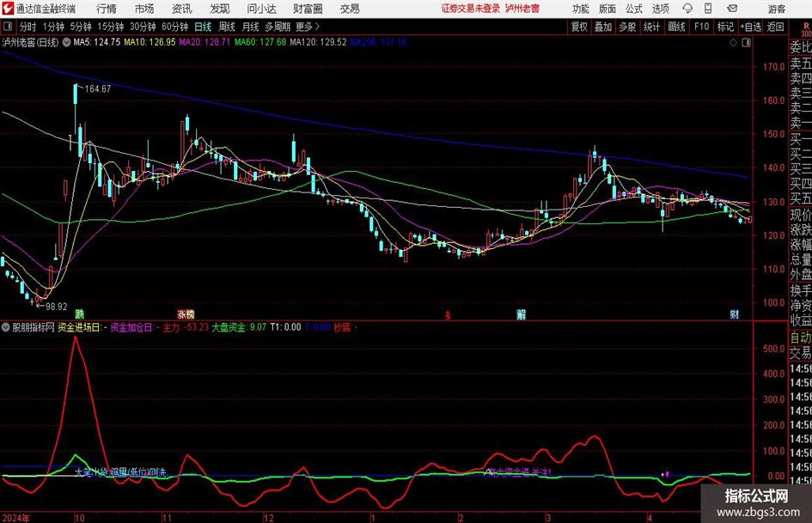Click the MA10: 126.95 value
Viewport: 812px width, 523px height.
[150, 42]
